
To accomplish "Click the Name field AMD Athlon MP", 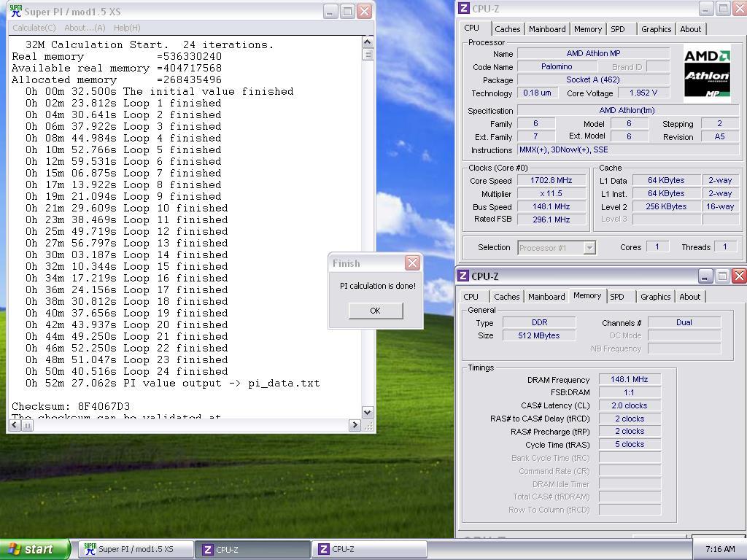I will tap(593, 53).
